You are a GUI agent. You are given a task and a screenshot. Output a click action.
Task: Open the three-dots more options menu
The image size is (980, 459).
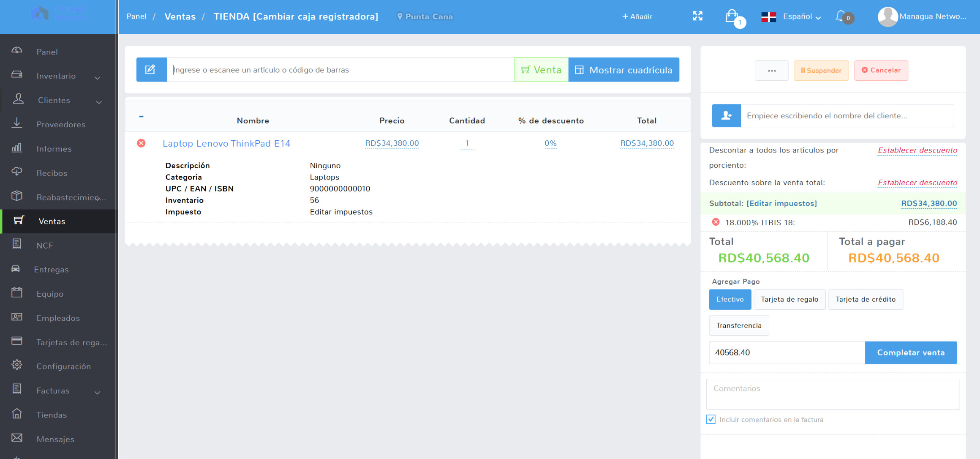(772, 71)
